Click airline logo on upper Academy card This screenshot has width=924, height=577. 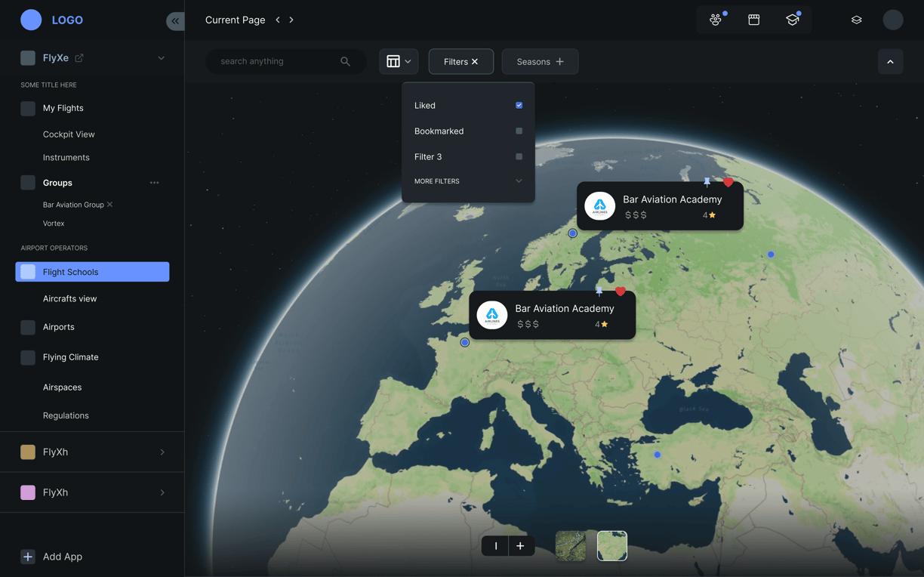pyautogui.click(x=600, y=205)
